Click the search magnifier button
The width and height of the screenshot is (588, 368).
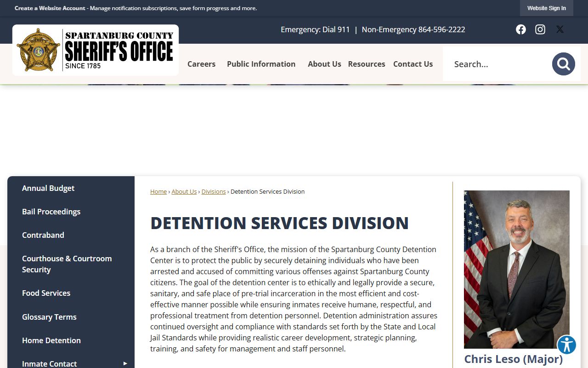coord(564,64)
